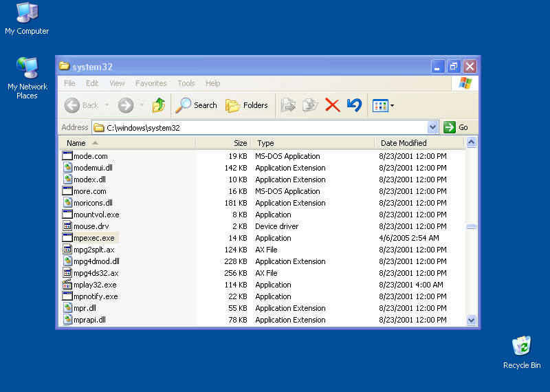
Task: Select the modex.dll file icon
Action: click(67, 179)
